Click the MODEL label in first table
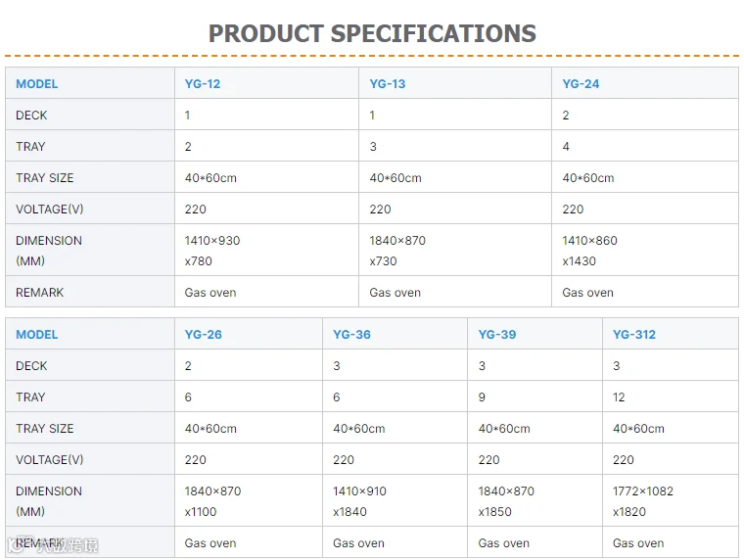 [x=36, y=84]
